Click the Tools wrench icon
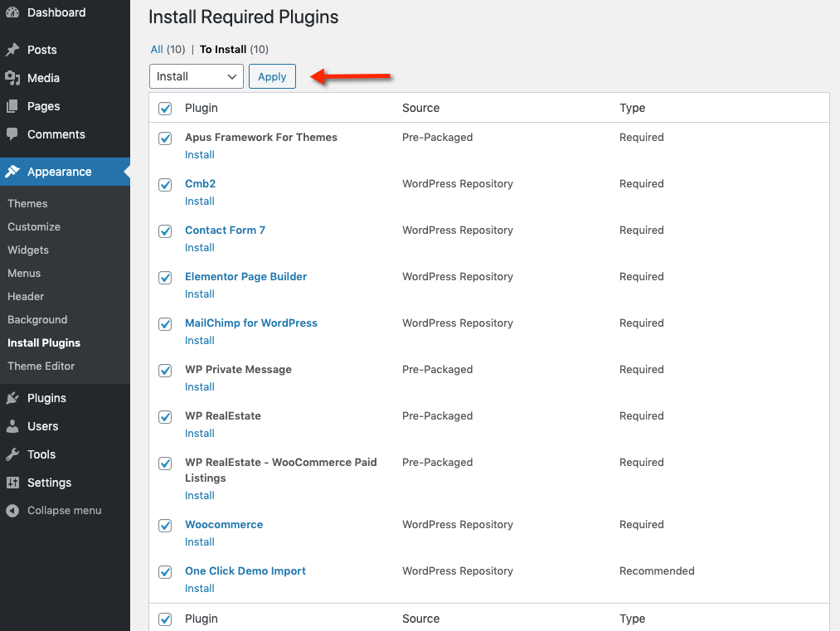 (x=12, y=454)
